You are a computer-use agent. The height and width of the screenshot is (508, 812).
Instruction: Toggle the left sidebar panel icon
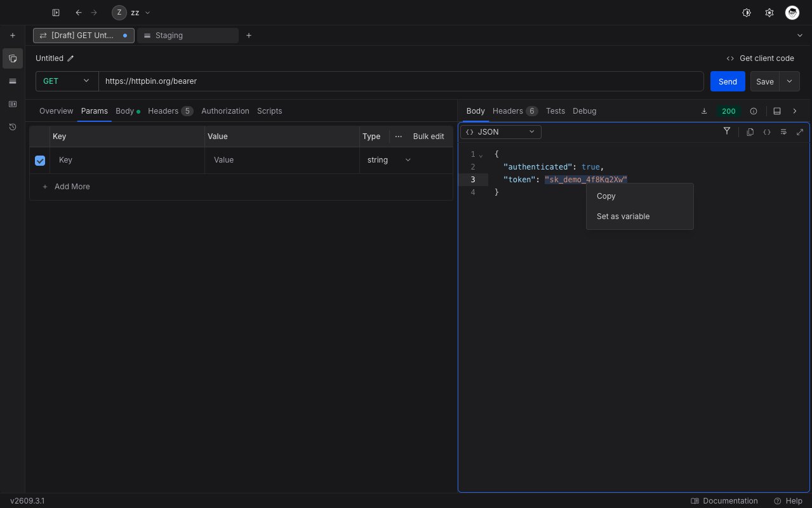[56, 13]
